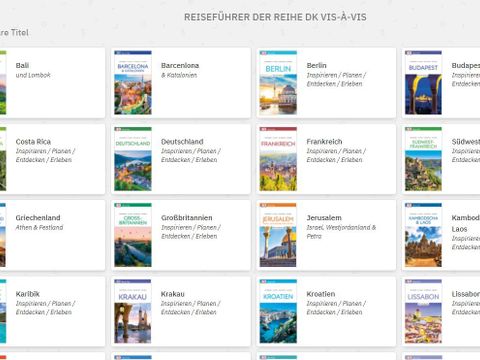
Task: Click the Großbritannien title text
Action: [x=187, y=218]
